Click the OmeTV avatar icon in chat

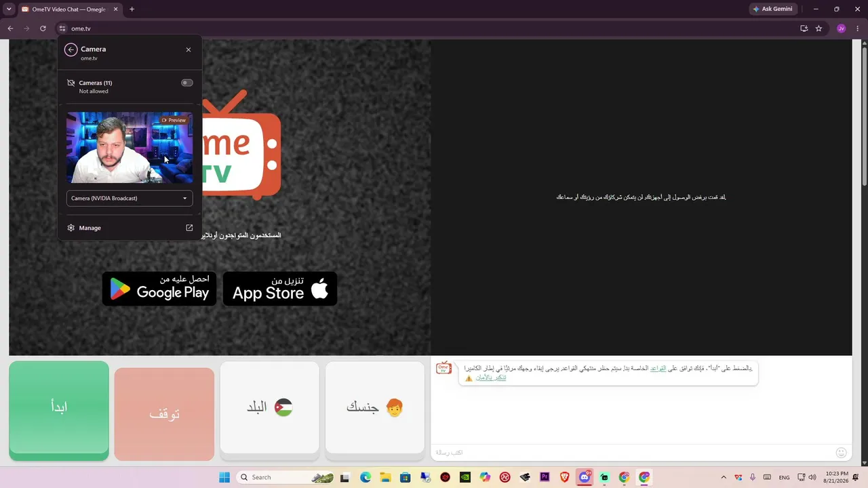[x=443, y=369]
